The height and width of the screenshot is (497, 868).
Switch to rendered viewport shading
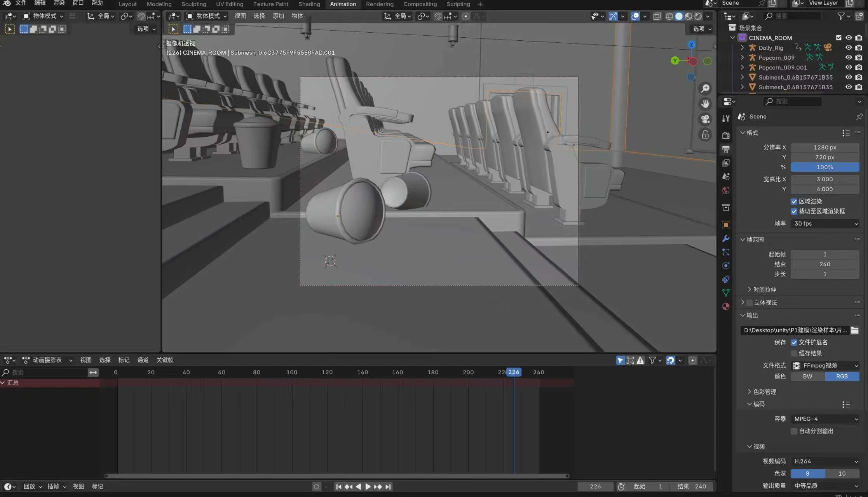click(x=698, y=16)
